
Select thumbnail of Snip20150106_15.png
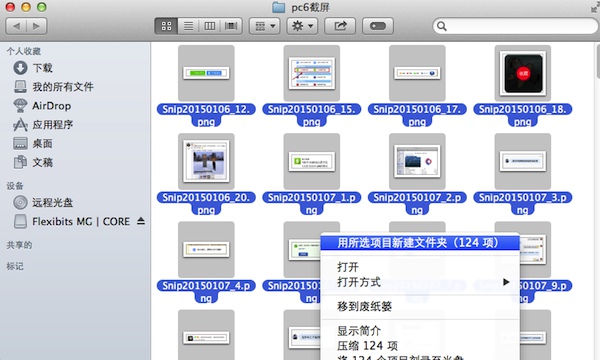(x=312, y=73)
